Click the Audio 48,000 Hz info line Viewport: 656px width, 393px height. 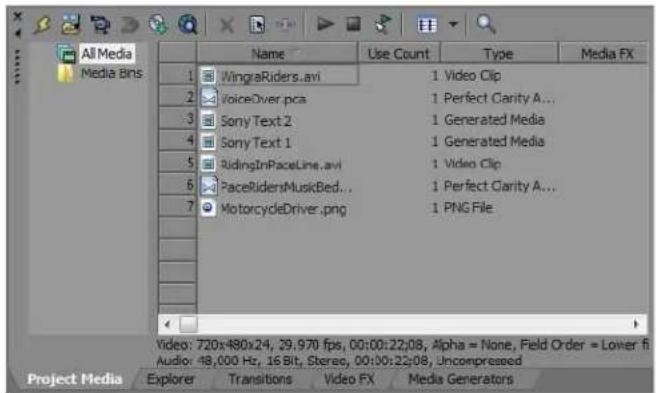(339, 360)
